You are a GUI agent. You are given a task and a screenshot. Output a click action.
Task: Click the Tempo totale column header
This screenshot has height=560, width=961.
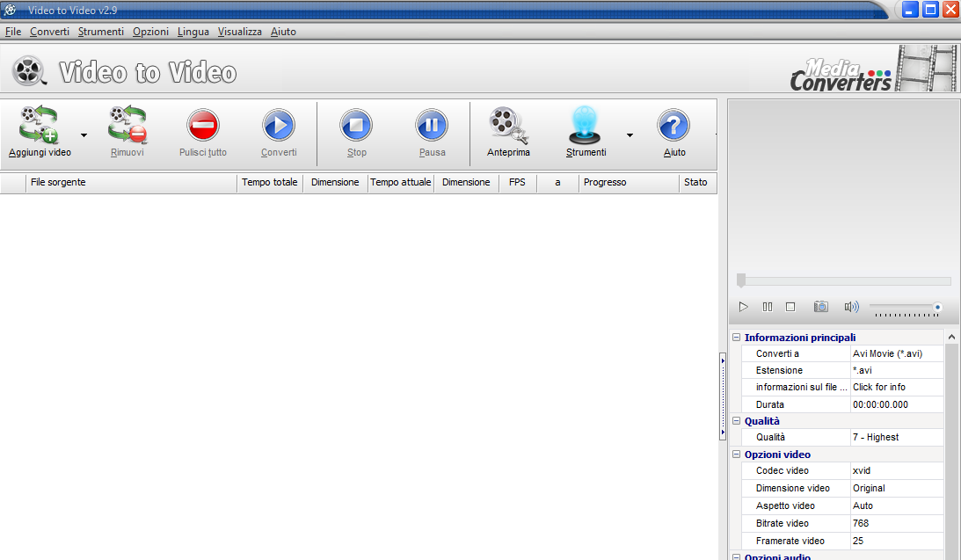click(270, 183)
